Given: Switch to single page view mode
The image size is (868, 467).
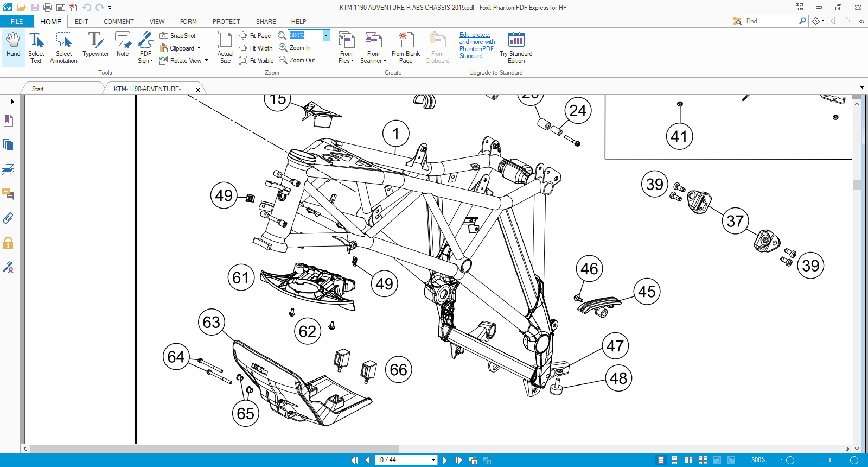Looking at the screenshot, I should (661, 460).
